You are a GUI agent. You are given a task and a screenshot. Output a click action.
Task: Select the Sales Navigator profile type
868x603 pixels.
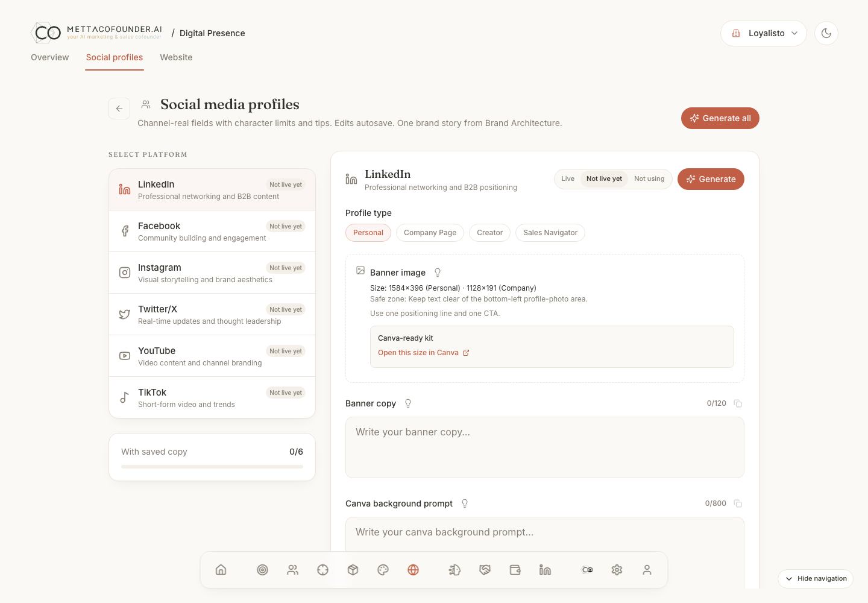pyautogui.click(x=550, y=233)
